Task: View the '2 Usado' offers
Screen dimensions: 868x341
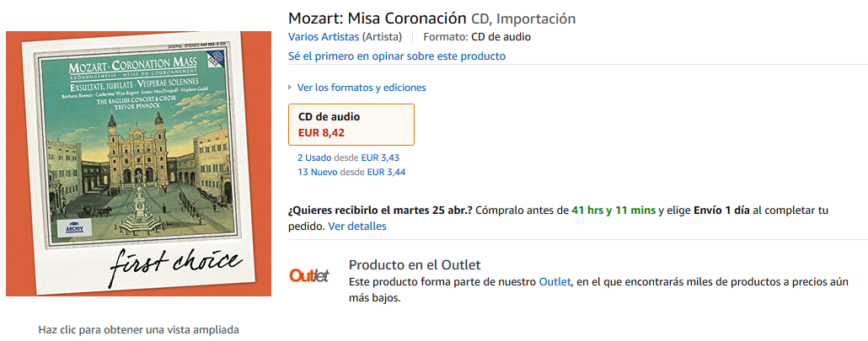Action: [x=314, y=157]
